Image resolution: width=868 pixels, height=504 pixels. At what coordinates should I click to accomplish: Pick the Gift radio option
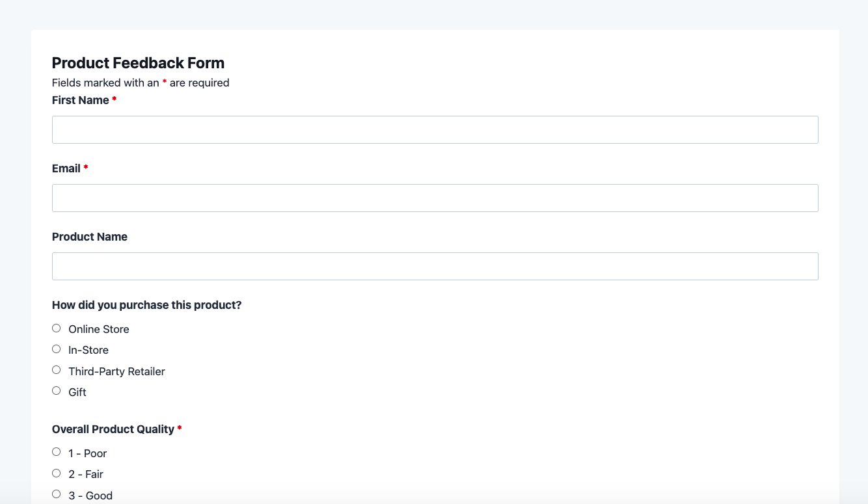[57, 391]
